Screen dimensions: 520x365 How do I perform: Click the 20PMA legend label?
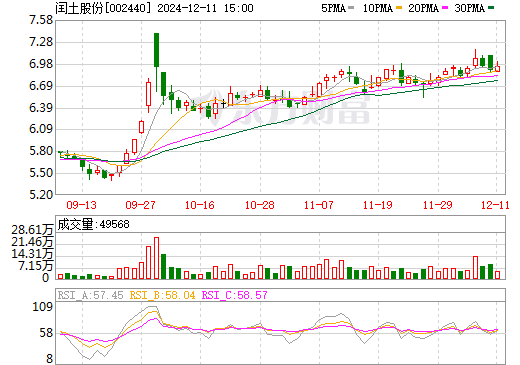tap(423, 8)
